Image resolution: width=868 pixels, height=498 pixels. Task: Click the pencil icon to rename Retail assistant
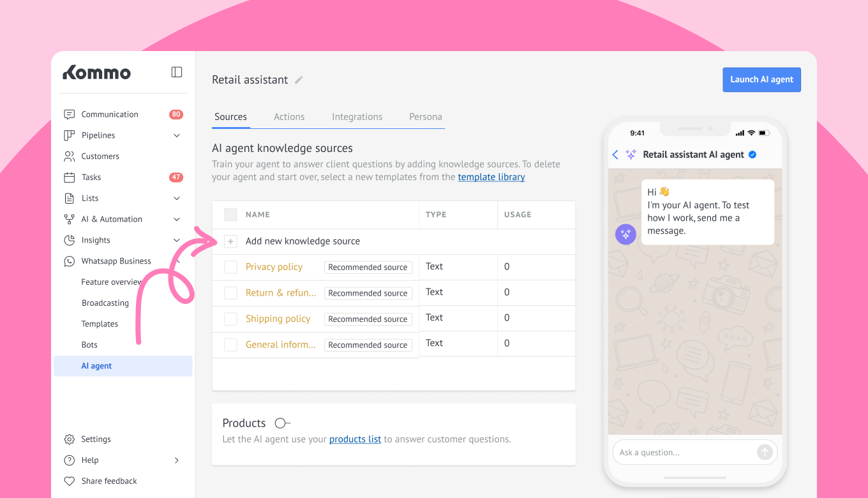[299, 80]
